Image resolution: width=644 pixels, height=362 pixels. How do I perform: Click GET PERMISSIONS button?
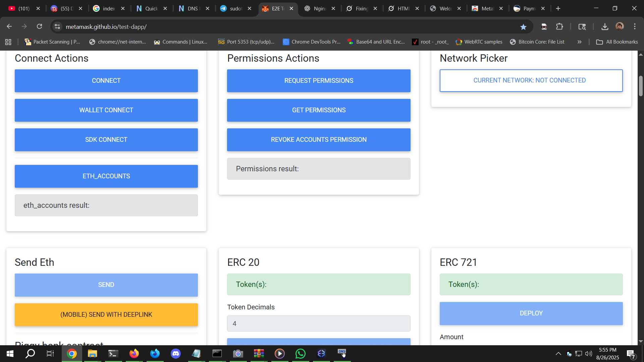point(319,110)
